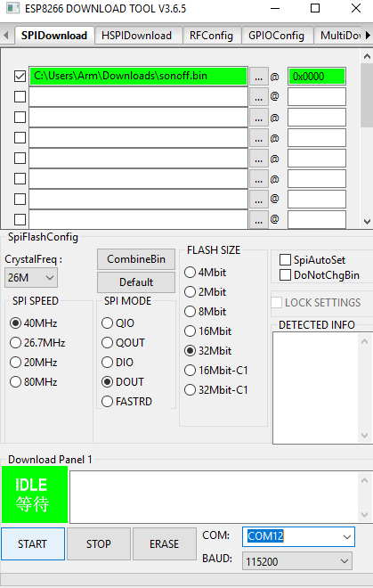
Task: Click the left tab scroll arrow
Action: tap(5, 36)
